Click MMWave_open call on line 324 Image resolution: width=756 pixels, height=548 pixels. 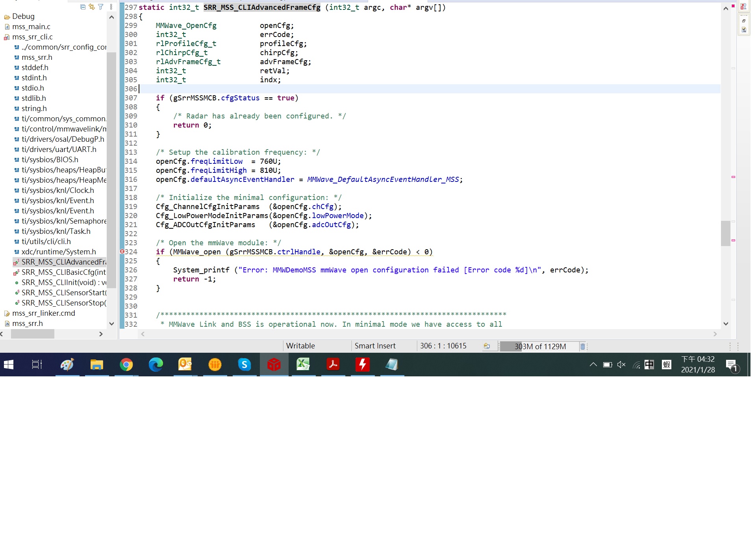(x=197, y=252)
